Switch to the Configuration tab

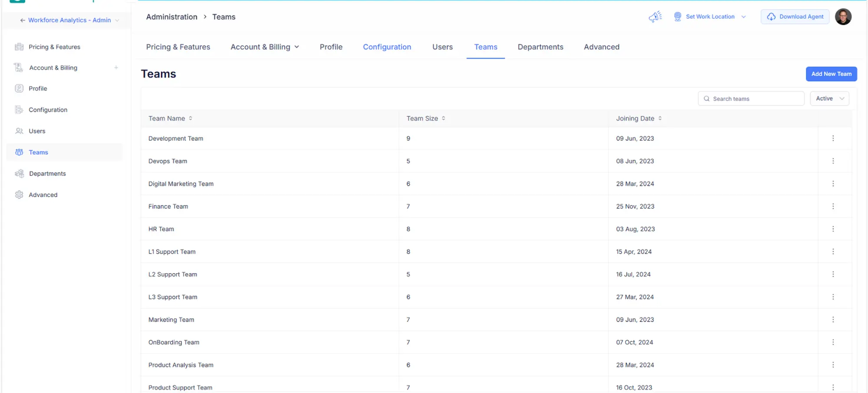click(x=387, y=47)
